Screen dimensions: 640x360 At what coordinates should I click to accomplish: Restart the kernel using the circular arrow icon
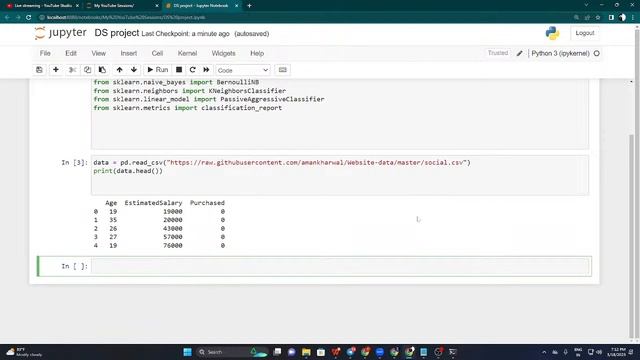pos(193,70)
